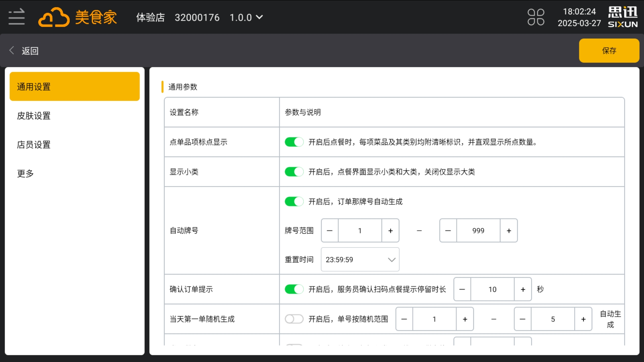The width and height of the screenshot is (644, 362).
Task: Decrease the 10 second confirm duration
Action: [462, 289]
